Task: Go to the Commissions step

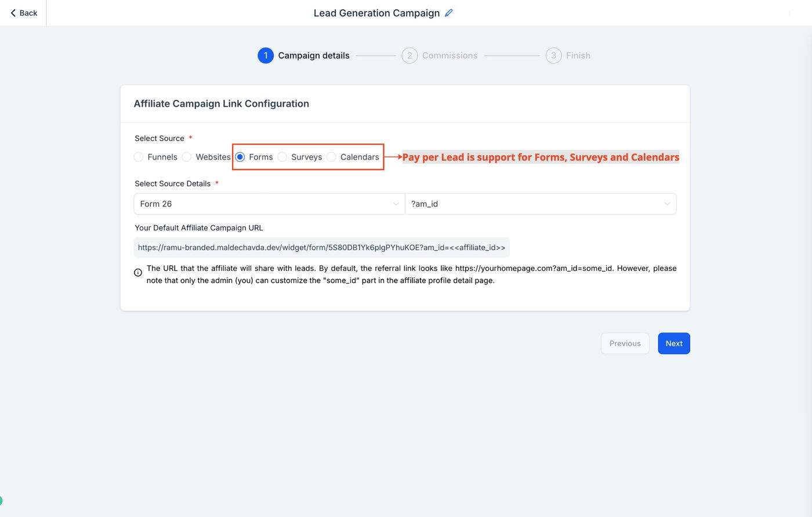Action: click(449, 56)
